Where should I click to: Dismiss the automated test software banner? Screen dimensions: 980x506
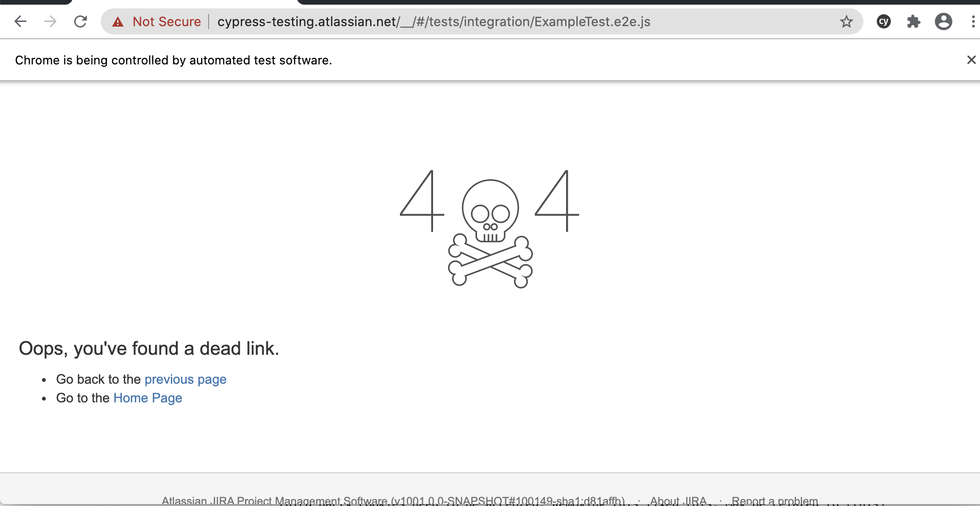point(972,60)
